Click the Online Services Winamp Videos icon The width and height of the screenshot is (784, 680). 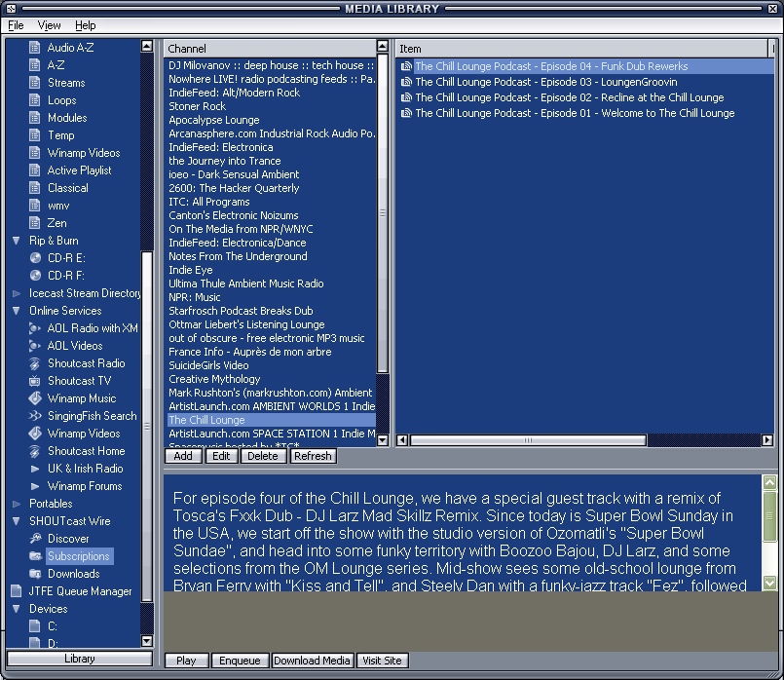[x=34, y=434]
